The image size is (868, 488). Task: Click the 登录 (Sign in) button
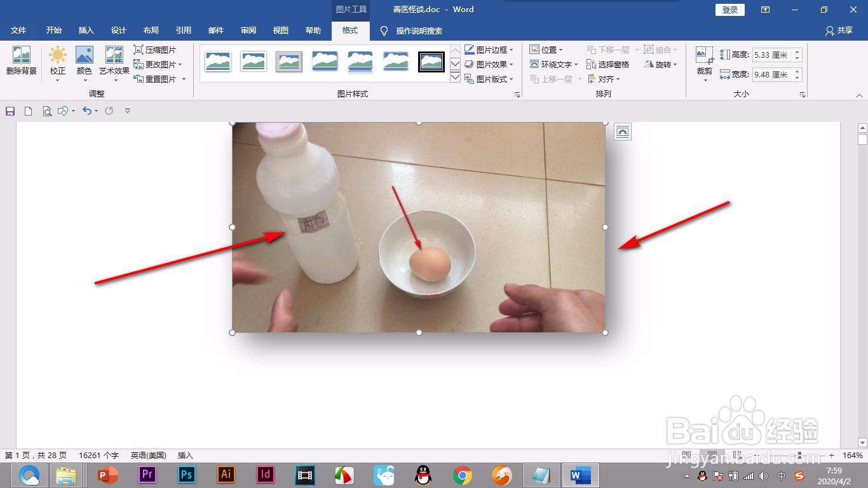730,10
